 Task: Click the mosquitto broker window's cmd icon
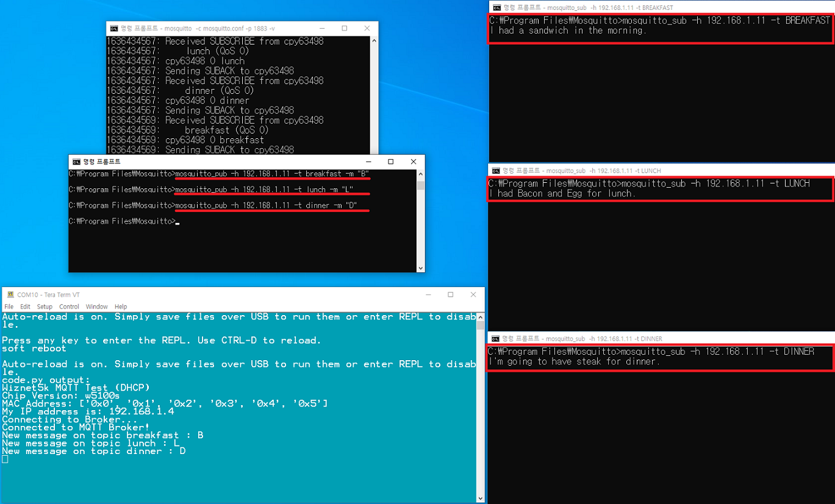pos(114,29)
